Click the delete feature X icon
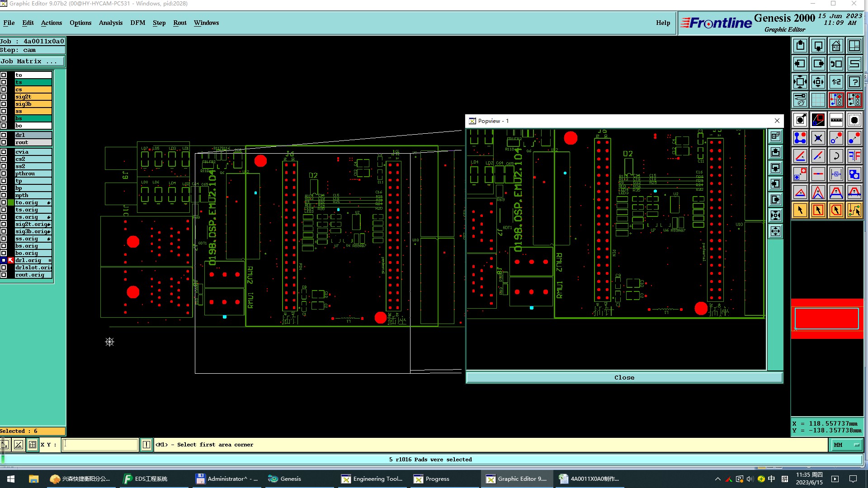This screenshot has width=868, height=488. tap(818, 138)
